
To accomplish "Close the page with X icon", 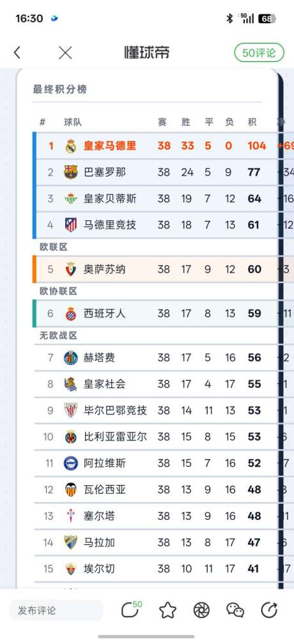I will coord(65,52).
